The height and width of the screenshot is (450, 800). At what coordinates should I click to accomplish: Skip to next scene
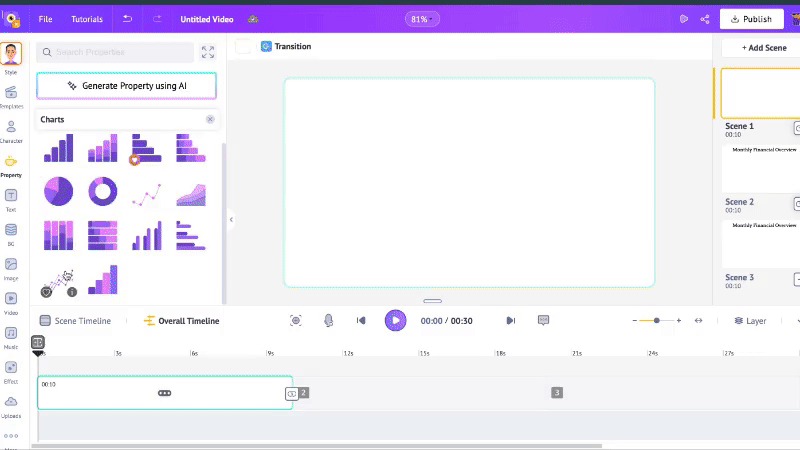pyautogui.click(x=510, y=320)
